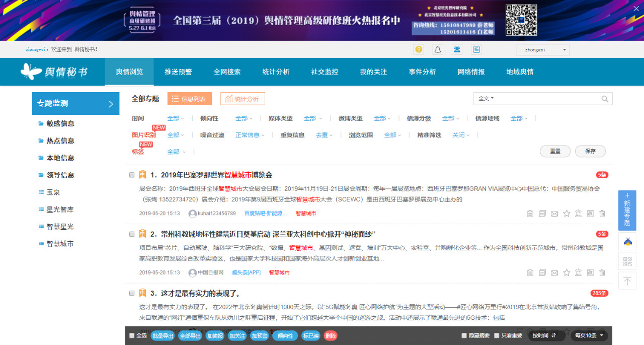
Task: Click the firefly bee icon in right sidebar
Action: [x=627, y=242]
